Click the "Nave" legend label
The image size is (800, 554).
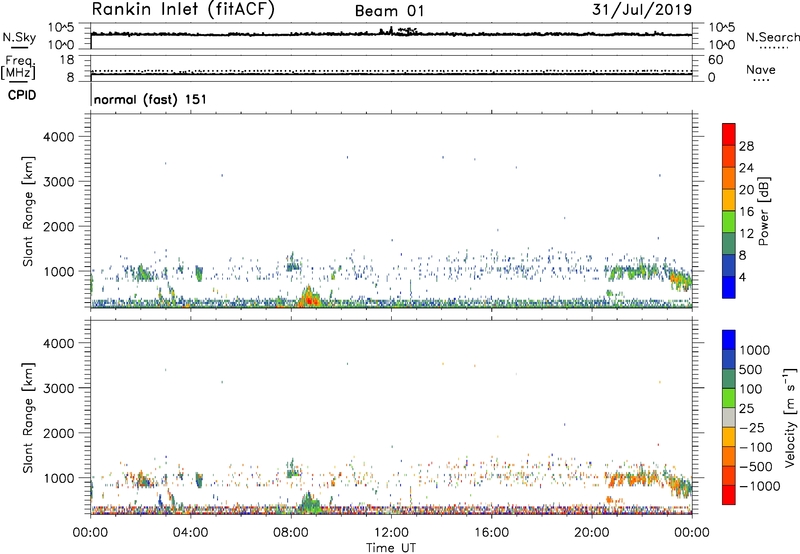(x=761, y=70)
